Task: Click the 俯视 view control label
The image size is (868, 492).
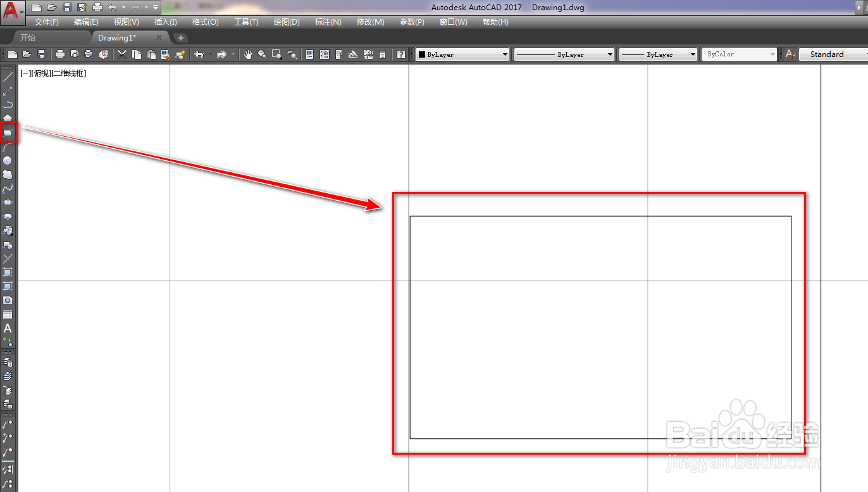Action: tap(40, 73)
